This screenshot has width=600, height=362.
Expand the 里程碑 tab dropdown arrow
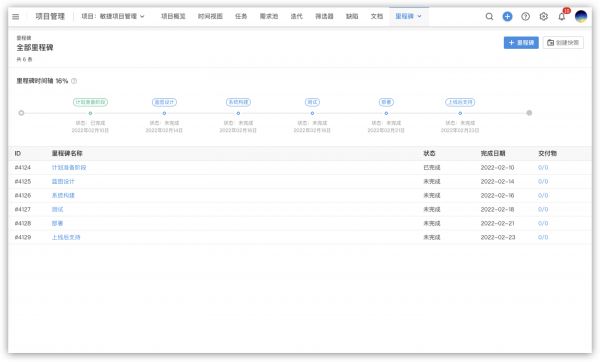pyautogui.click(x=419, y=16)
